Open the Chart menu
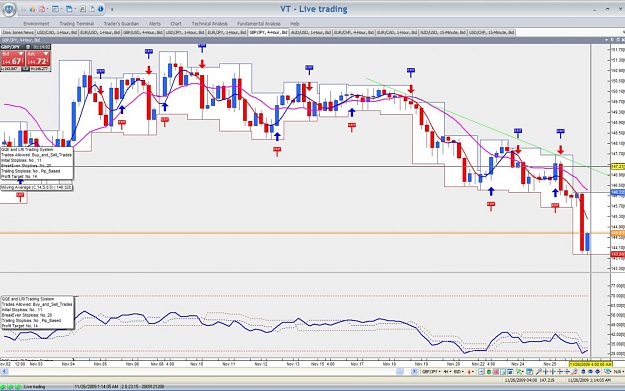625x391 pixels. point(176,24)
